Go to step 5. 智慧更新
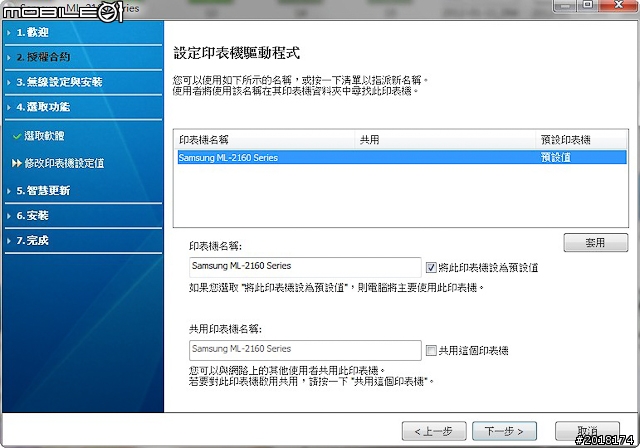Viewport: 640px width, 448px height. coord(43,191)
